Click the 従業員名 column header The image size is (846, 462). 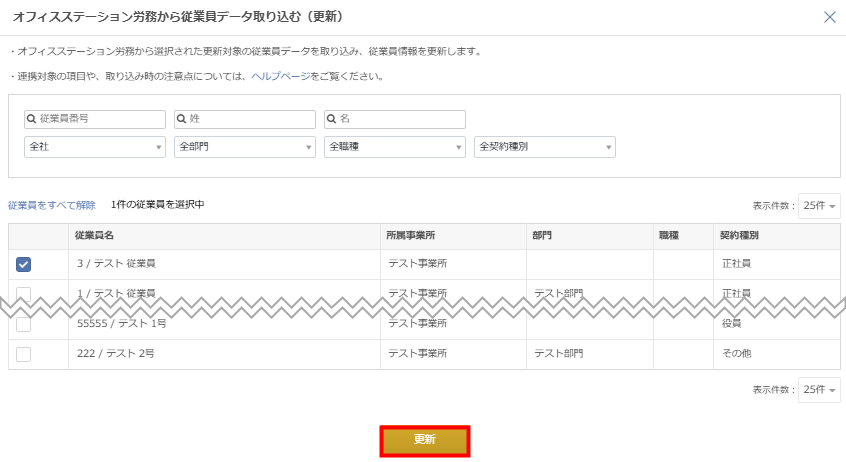(x=95, y=236)
